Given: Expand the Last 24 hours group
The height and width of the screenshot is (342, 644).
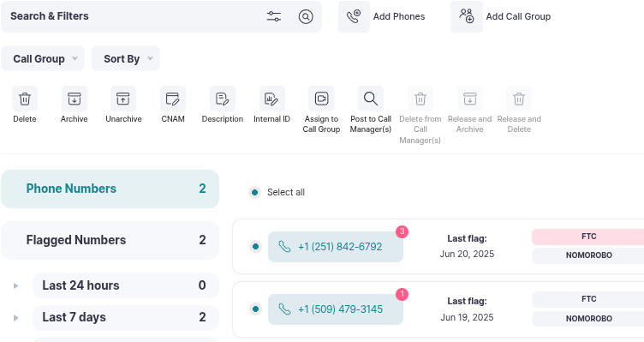Looking at the screenshot, I should coord(15,285).
